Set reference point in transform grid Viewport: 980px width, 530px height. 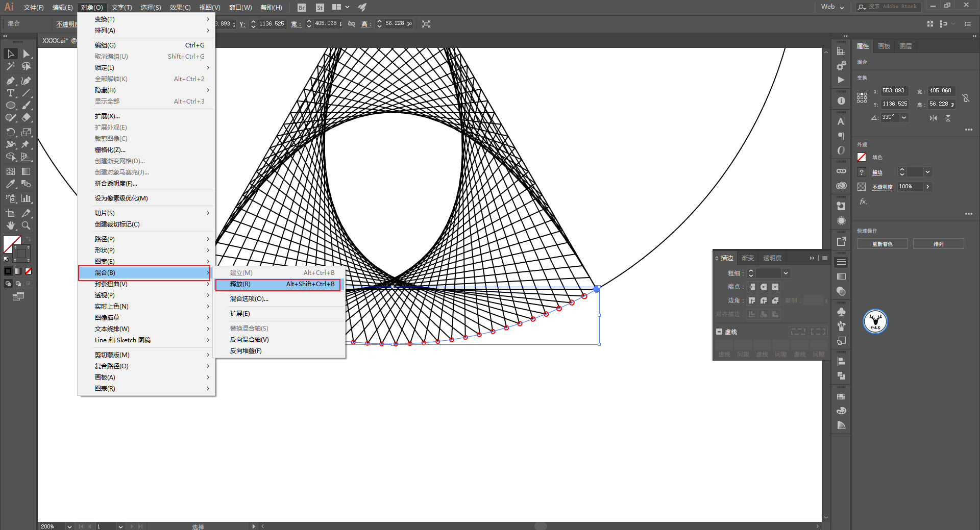pos(862,97)
